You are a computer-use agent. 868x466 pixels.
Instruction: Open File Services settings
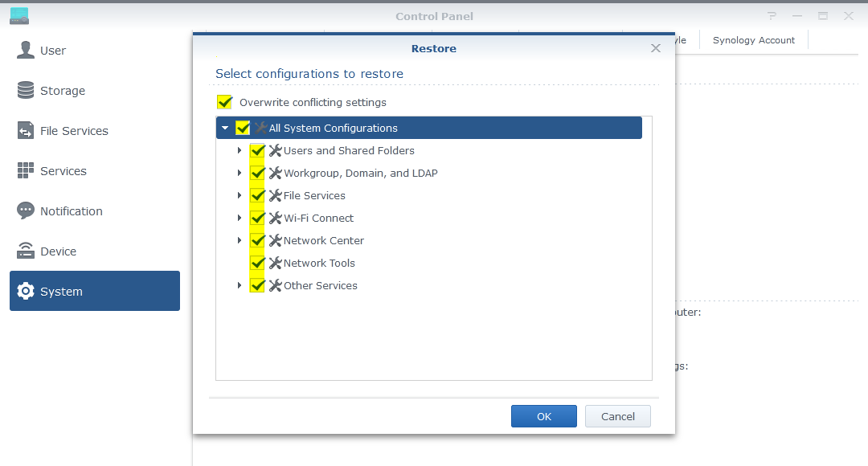[x=76, y=130]
